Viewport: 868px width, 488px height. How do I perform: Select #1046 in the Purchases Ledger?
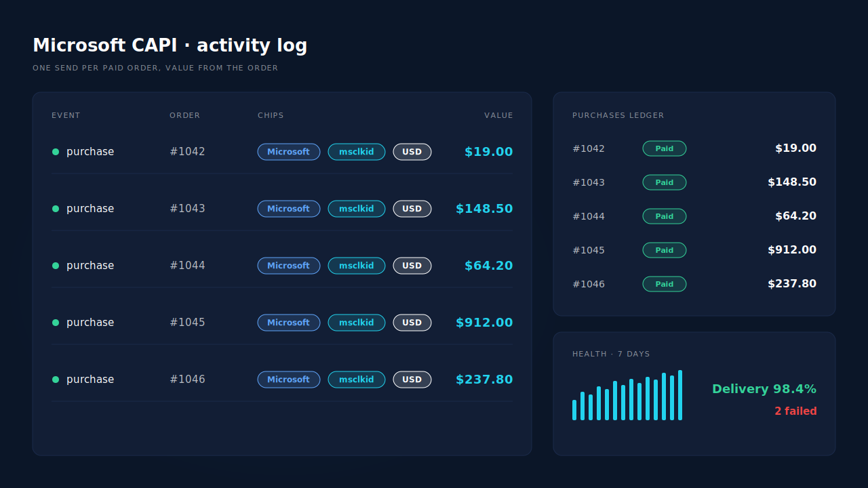pos(589,284)
